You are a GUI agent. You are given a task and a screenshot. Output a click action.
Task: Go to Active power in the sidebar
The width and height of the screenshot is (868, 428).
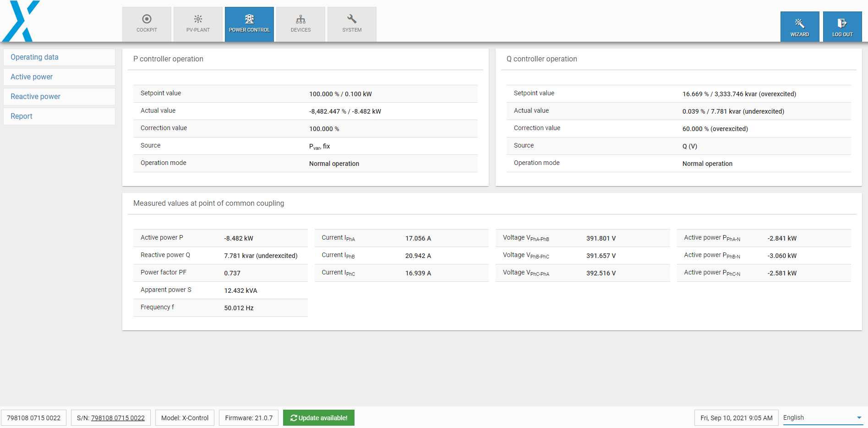32,77
